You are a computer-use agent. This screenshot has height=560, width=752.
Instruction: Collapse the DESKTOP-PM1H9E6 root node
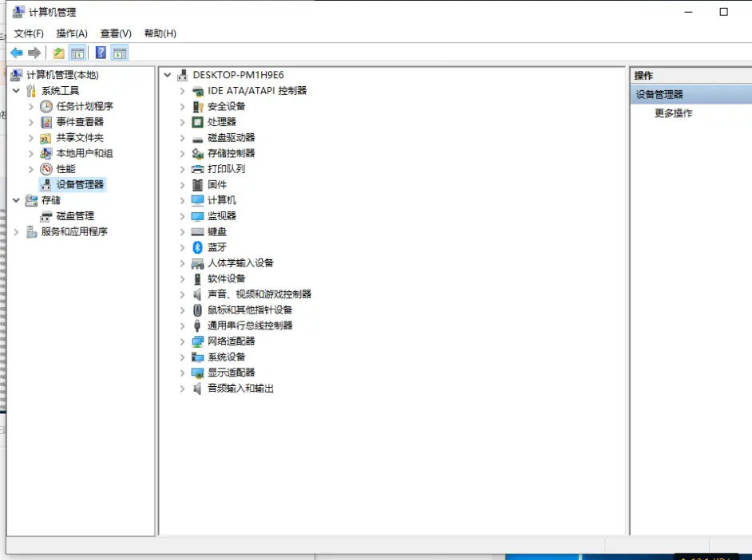click(168, 75)
